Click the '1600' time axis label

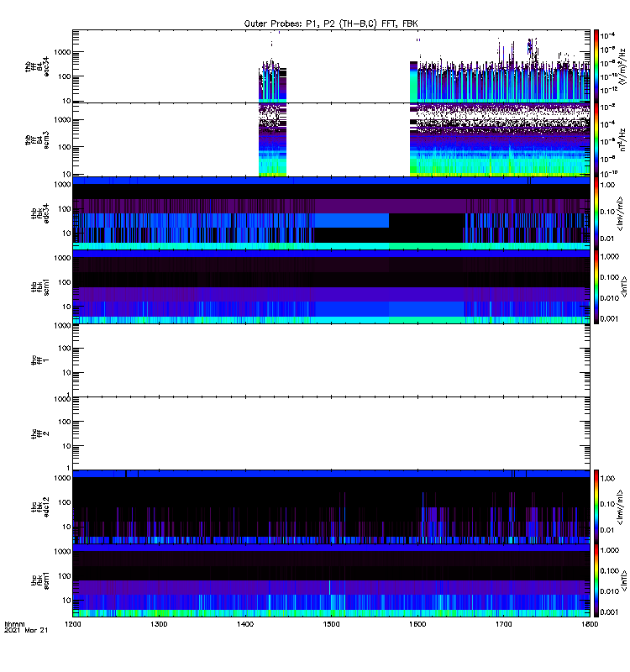[x=417, y=624]
